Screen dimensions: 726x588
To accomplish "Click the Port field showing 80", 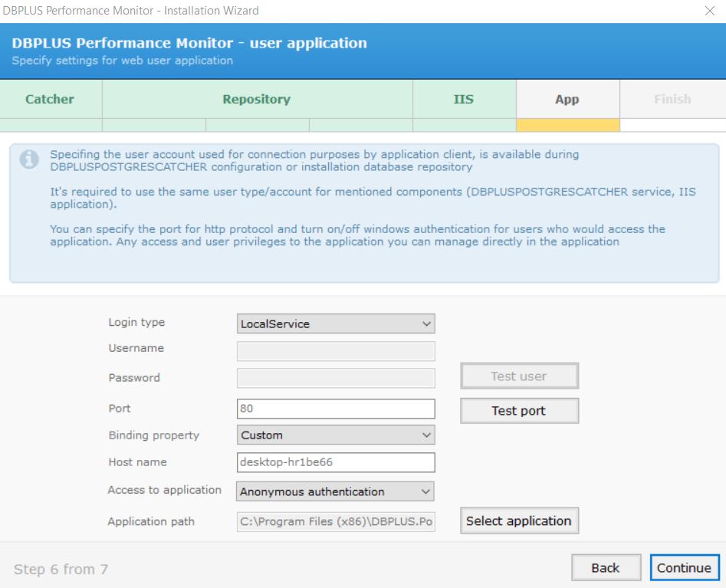I will (336, 409).
